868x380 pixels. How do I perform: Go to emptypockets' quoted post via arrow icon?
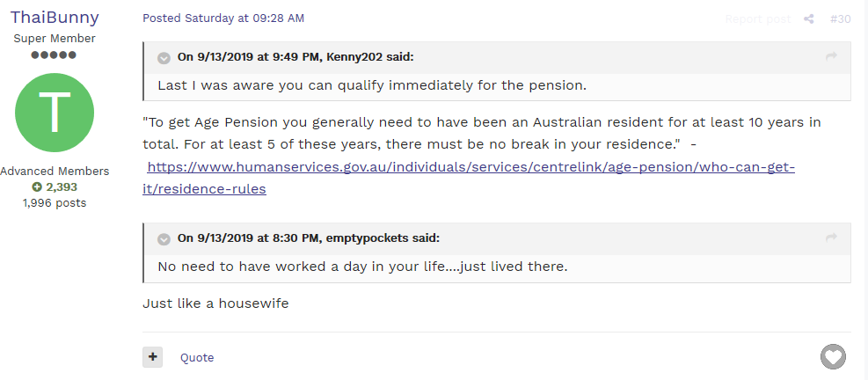coord(831,238)
